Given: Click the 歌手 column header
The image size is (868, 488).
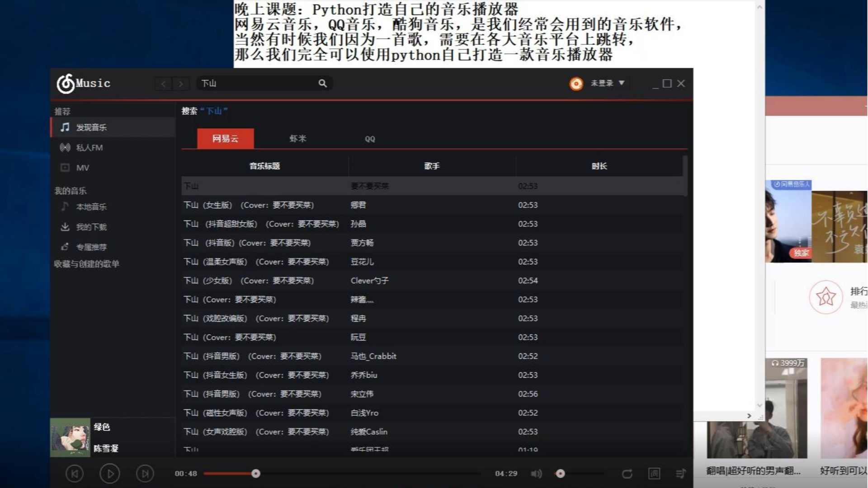Looking at the screenshot, I should (x=432, y=166).
